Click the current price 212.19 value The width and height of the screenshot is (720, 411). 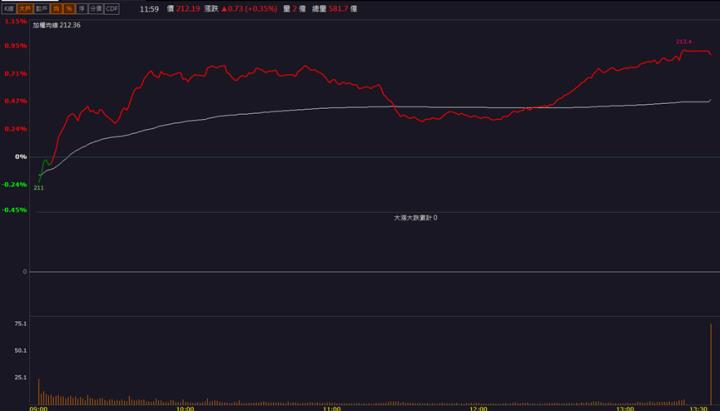(188, 8)
